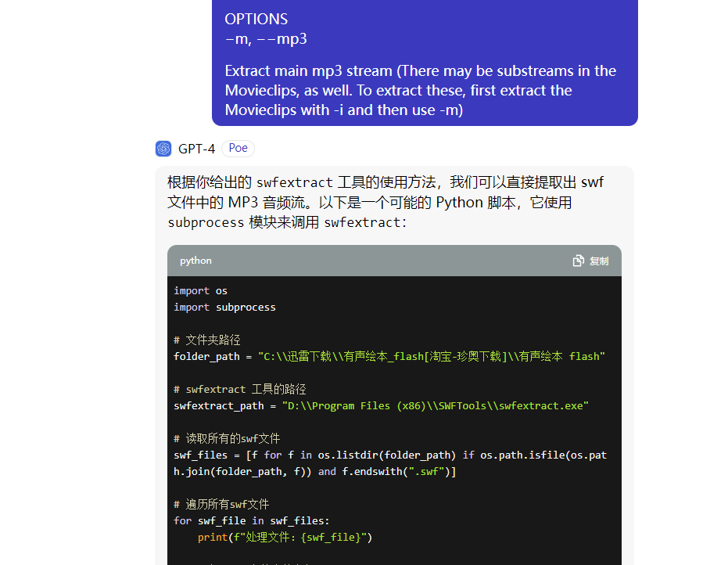Open the Poe badge next to GPT-4
728x565 pixels.
click(x=237, y=148)
